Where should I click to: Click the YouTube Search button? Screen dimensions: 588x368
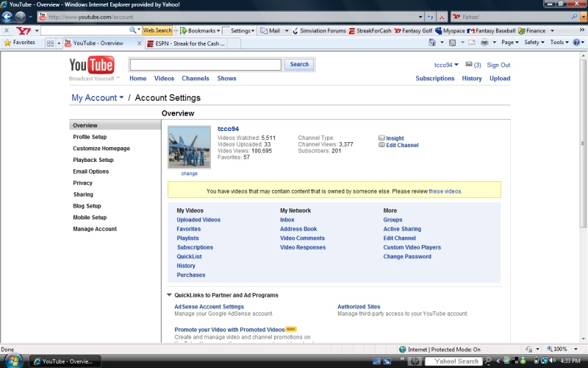299,65
